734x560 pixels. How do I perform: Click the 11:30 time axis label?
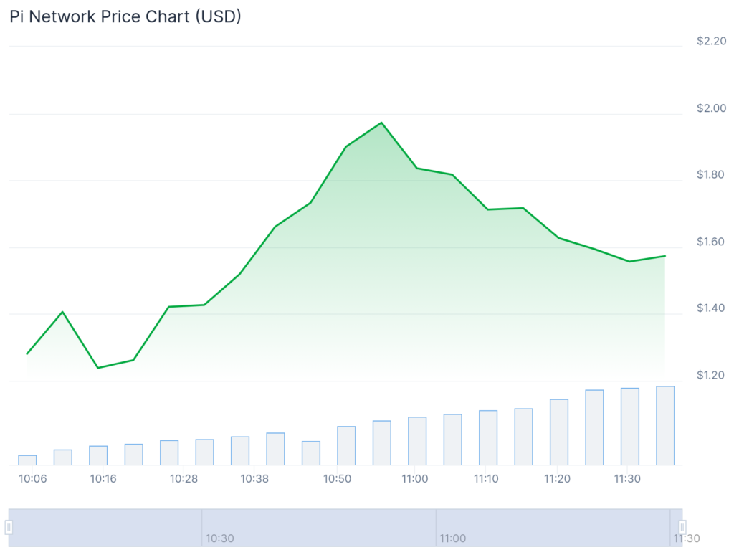point(627,478)
